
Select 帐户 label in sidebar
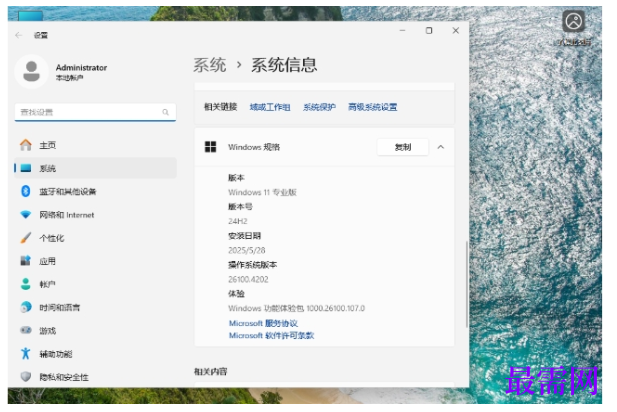pos(47,284)
